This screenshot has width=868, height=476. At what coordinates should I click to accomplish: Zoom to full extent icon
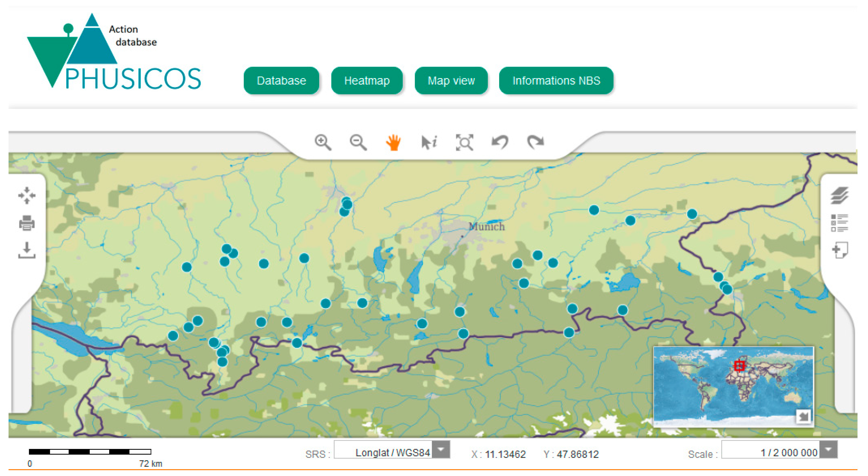(x=464, y=142)
